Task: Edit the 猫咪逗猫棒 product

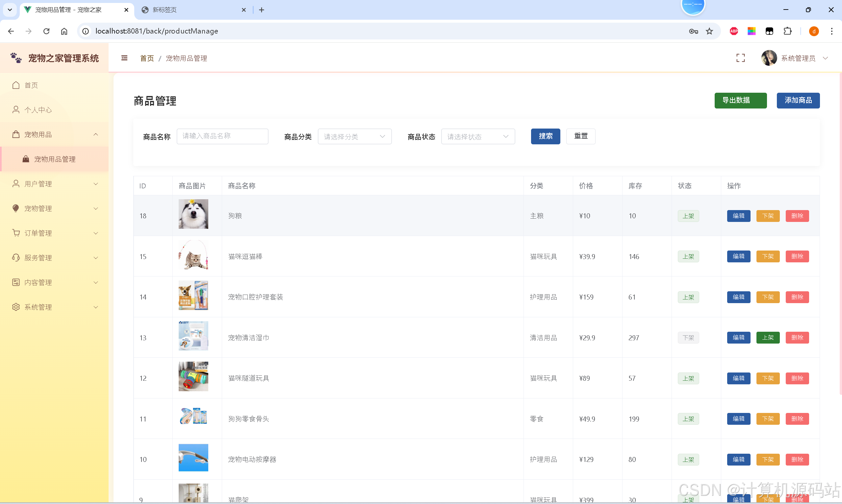Action: 738,256
